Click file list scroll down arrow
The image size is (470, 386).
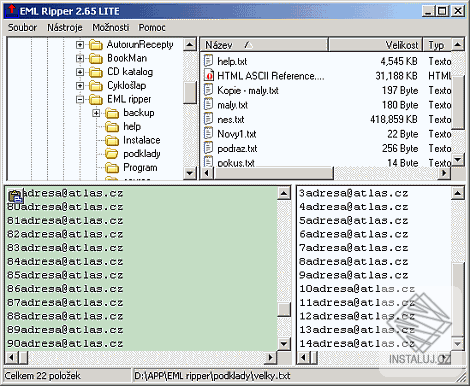click(x=458, y=160)
